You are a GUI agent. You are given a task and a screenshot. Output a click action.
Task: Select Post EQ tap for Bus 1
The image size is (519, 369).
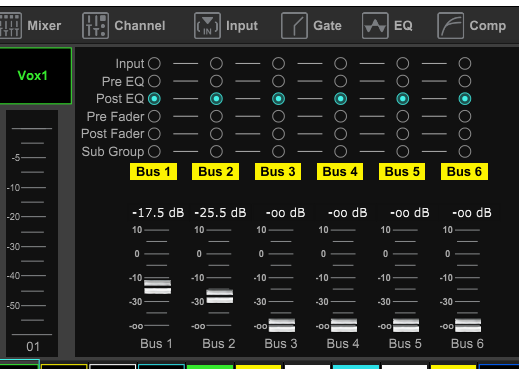tap(154, 99)
